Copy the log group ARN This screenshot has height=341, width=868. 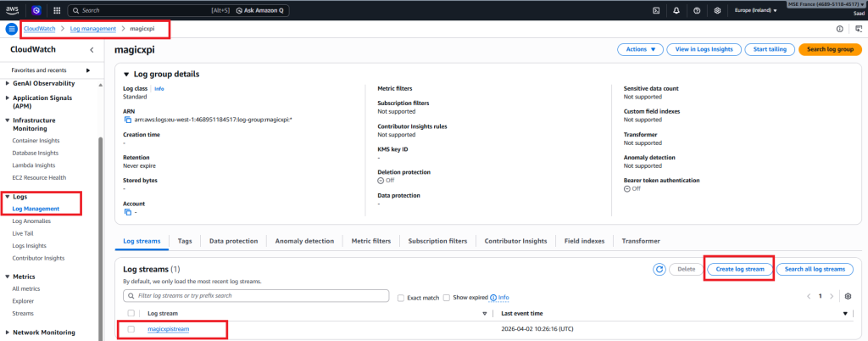point(127,120)
